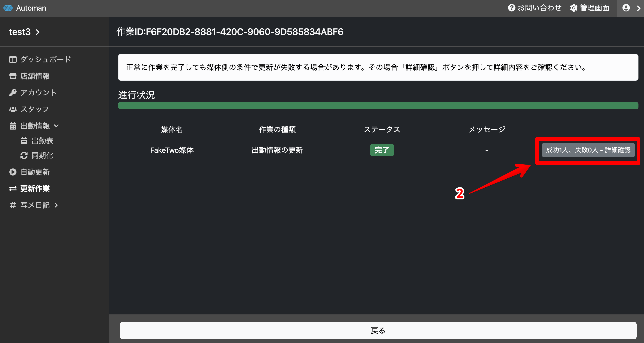Click the スタッフ people icon
This screenshot has height=343, width=644.
point(13,109)
